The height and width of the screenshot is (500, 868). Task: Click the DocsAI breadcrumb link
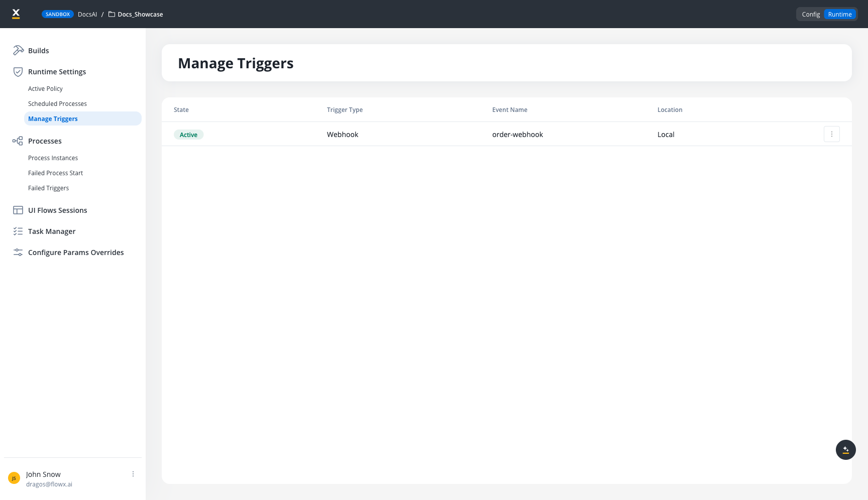coord(87,14)
